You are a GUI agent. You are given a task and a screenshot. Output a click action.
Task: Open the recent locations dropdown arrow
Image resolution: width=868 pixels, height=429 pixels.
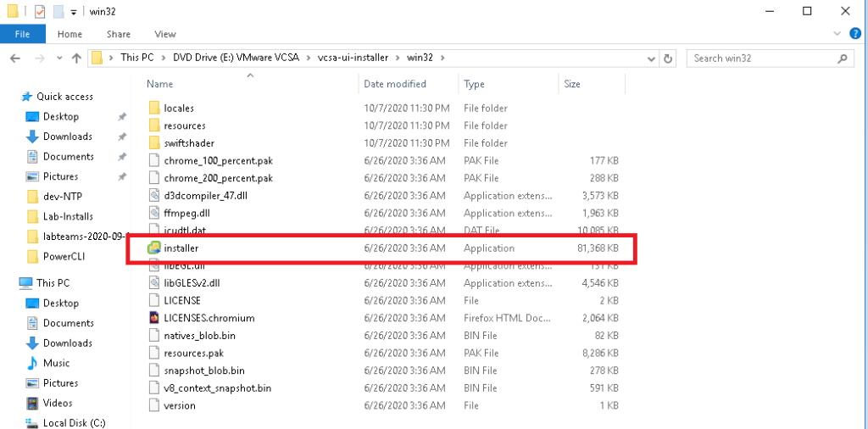click(59, 58)
